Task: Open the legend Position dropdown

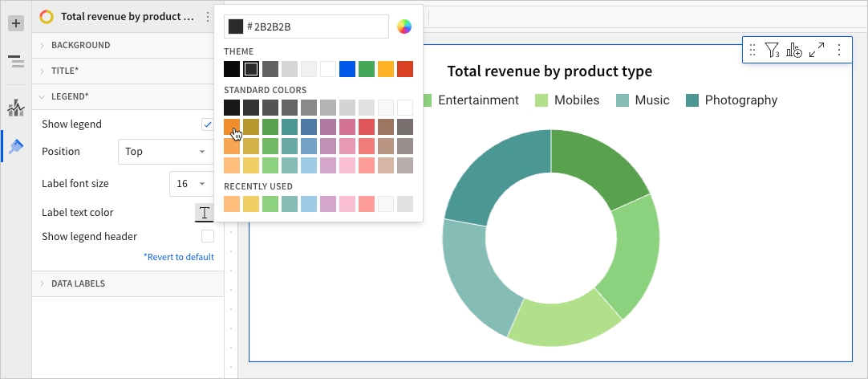Action: (165, 151)
